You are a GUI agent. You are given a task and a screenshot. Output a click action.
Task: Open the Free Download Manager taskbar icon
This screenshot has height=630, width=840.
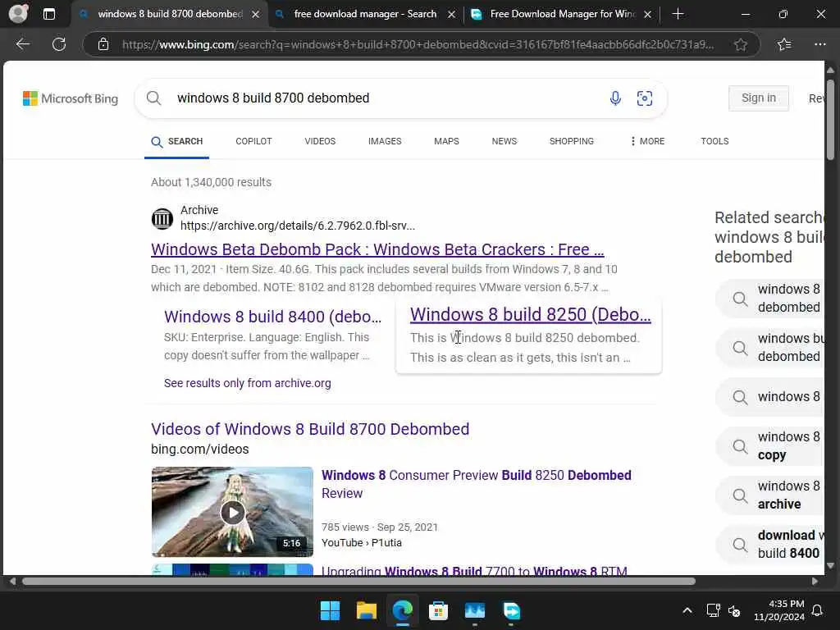(x=511, y=610)
